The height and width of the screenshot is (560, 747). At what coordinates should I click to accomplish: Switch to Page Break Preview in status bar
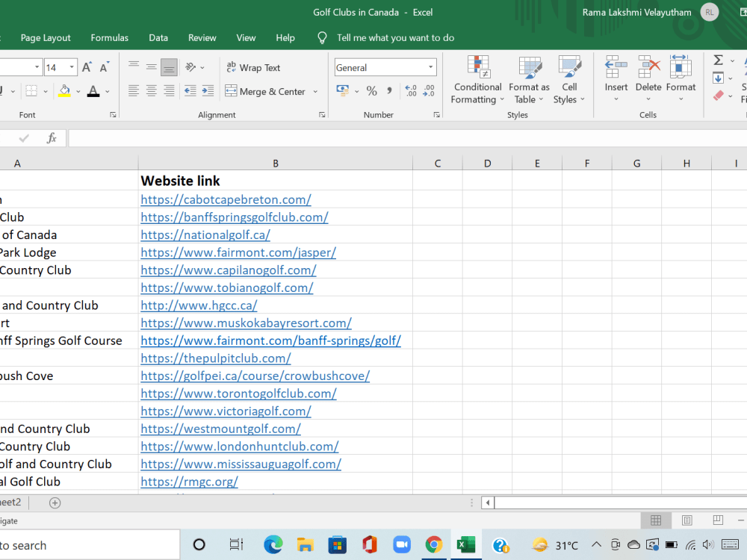click(x=717, y=520)
